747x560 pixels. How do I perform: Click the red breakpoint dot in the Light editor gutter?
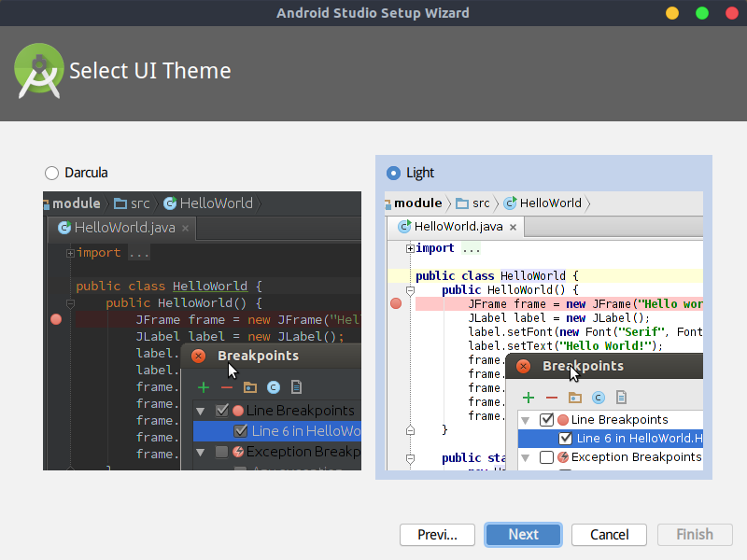click(x=396, y=302)
